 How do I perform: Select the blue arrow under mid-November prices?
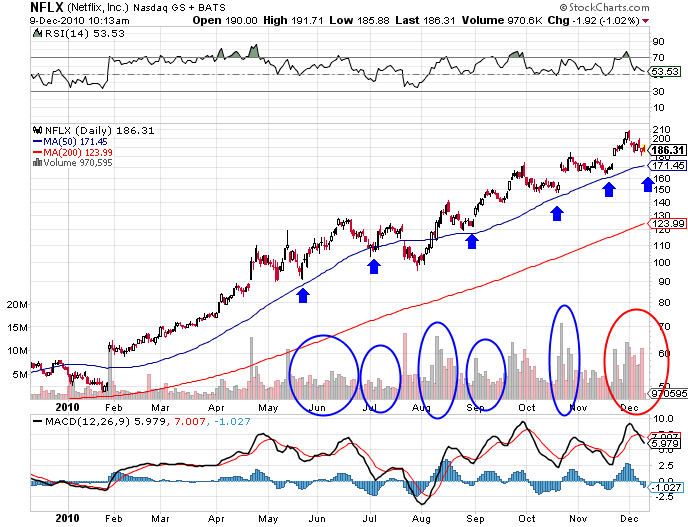tap(608, 189)
